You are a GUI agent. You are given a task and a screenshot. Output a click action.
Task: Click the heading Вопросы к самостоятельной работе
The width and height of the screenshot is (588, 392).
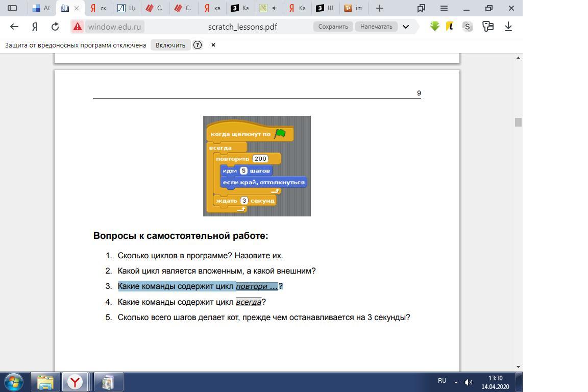click(x=181, y=236)
